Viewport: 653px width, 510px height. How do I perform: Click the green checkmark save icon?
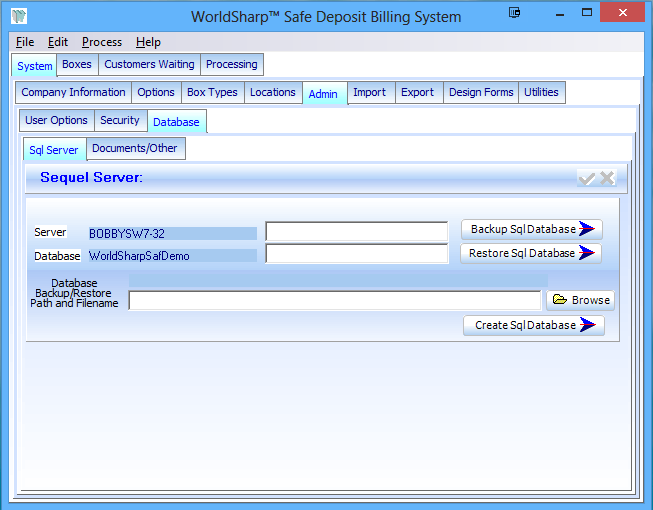[x=587, y=178]
